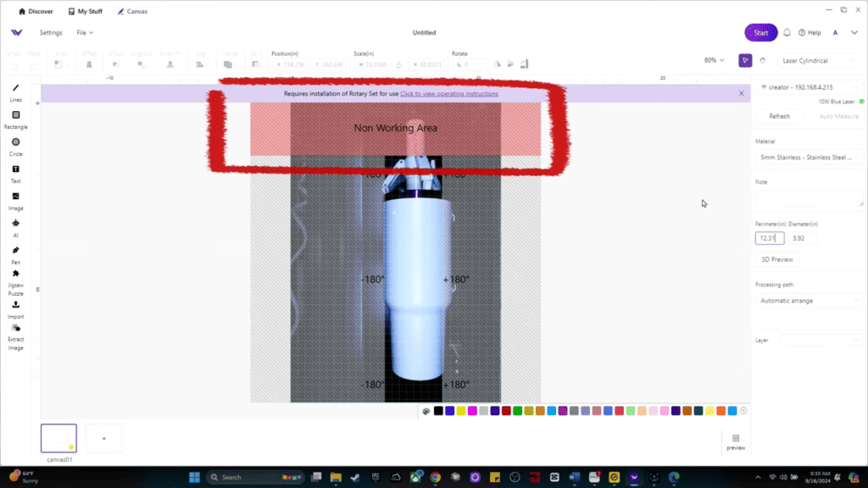The image size is (868, 488).
Task: Select the Text tool
Action: (x=15, y=174)
